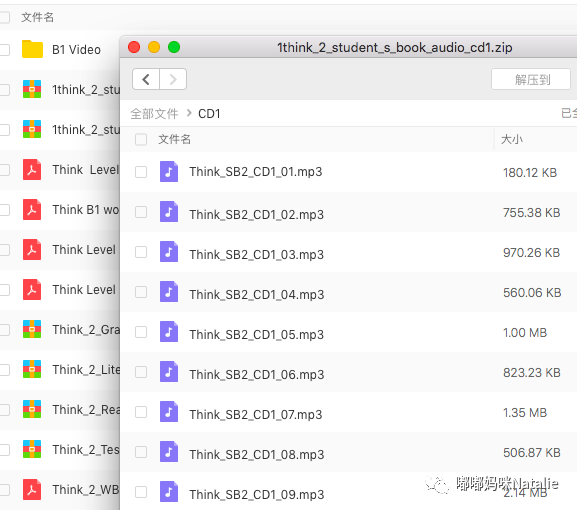Click the 755.38 KB size value

click(x=531, y=213)
